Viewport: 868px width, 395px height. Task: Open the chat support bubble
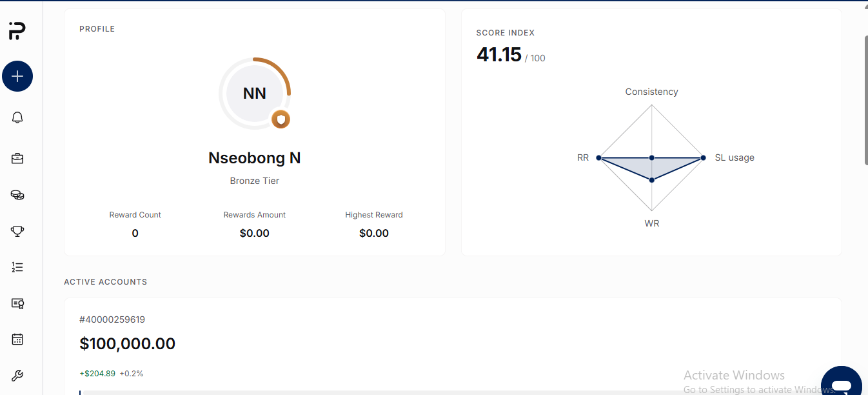841,383
